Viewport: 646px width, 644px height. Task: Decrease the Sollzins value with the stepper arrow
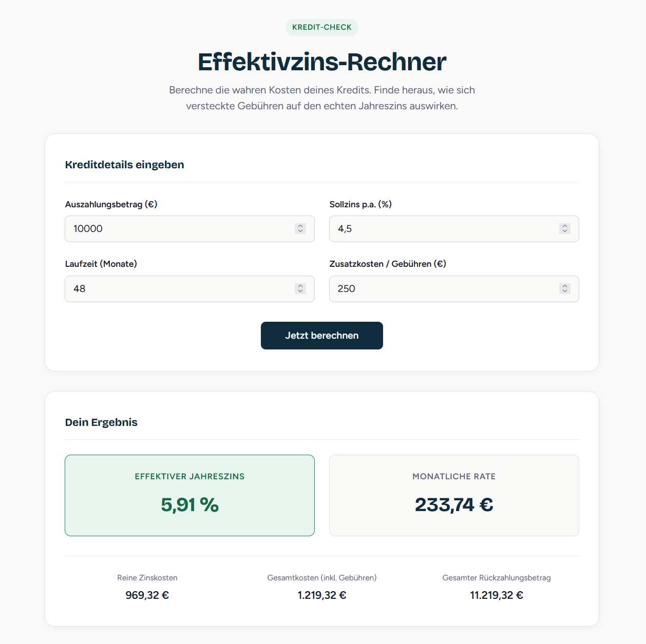point(565,232)
